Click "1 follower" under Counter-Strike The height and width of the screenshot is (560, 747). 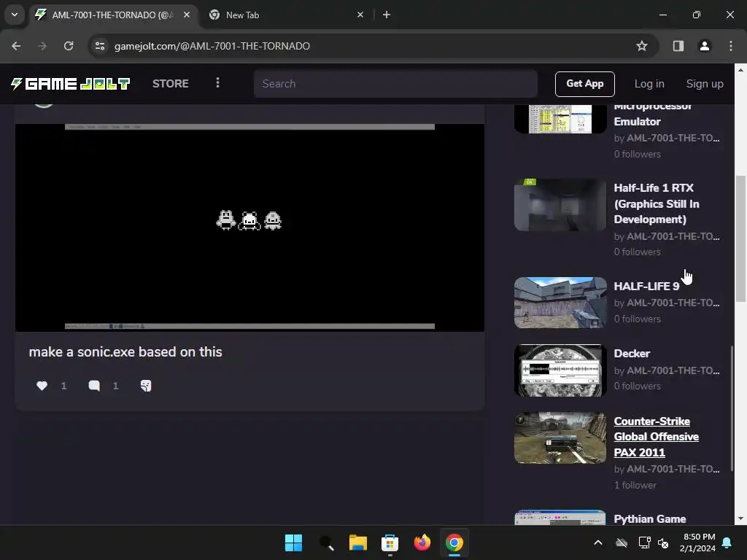(x=635, y=485)
